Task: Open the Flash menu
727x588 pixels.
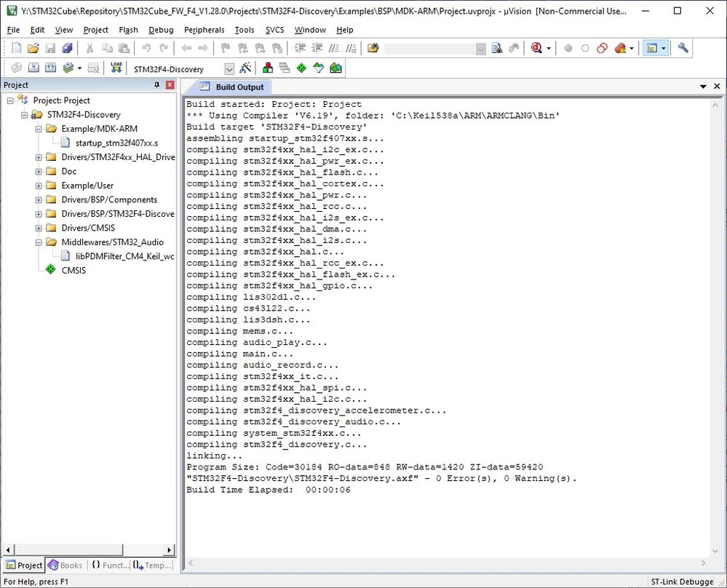Action: [x=128, y=30]
